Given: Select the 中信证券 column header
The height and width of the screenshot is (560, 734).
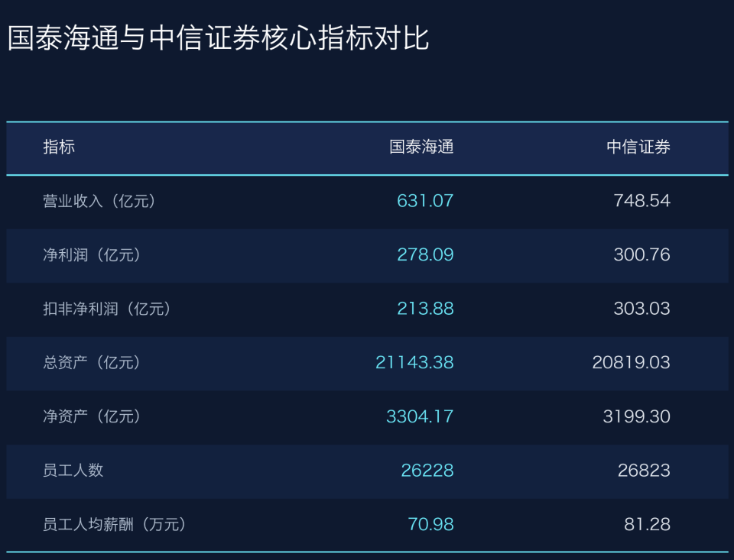Looking at the screenshot, I should (638, 147).
